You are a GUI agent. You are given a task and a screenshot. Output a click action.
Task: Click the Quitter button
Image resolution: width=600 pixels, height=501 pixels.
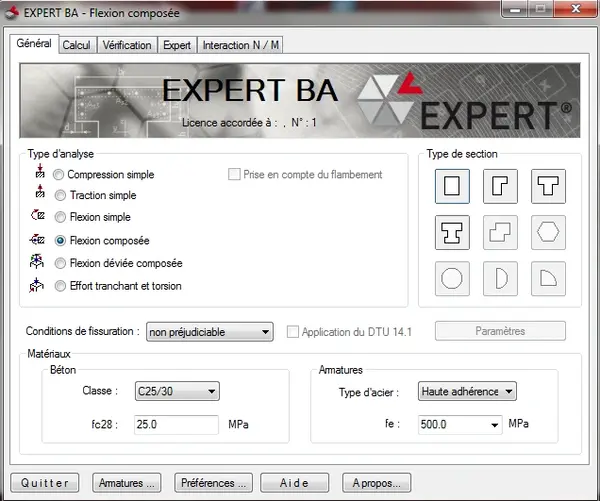coord(45,483)
